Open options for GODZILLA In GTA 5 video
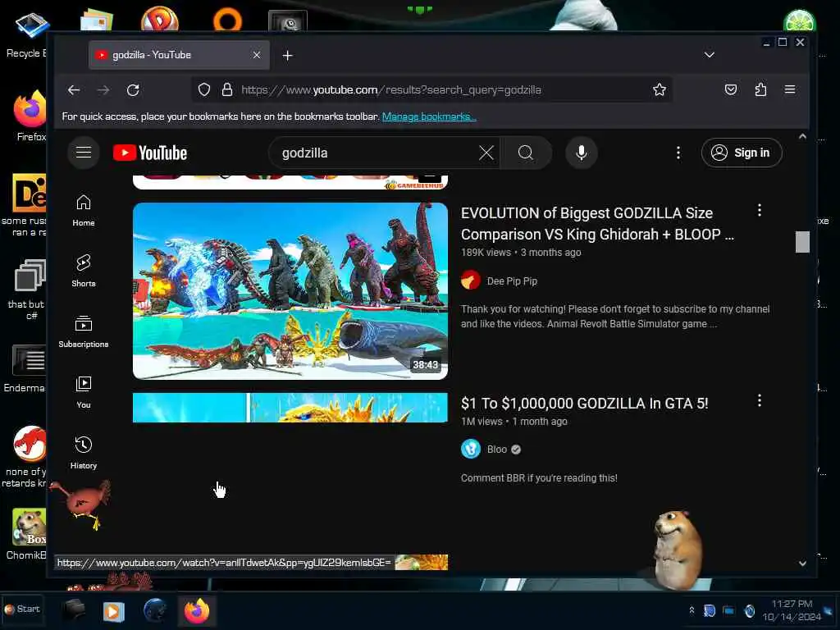The width and height of the screenshot is (840, 630). pos(760,400)
